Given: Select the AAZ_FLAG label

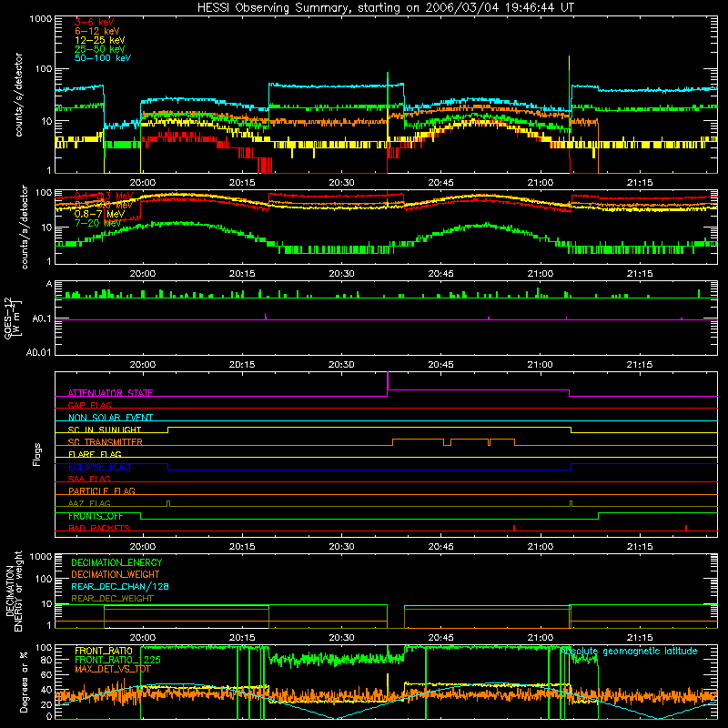Looking at the screenshot, I should click(89, 503).
